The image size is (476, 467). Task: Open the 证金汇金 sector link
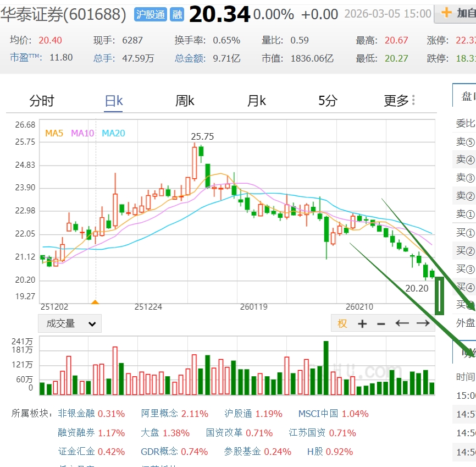76,452
